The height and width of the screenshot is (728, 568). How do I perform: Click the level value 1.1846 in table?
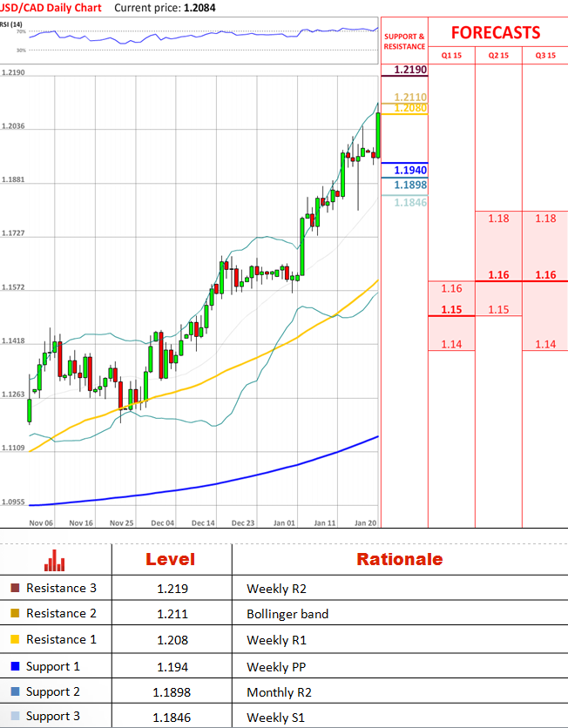[172, 718]
